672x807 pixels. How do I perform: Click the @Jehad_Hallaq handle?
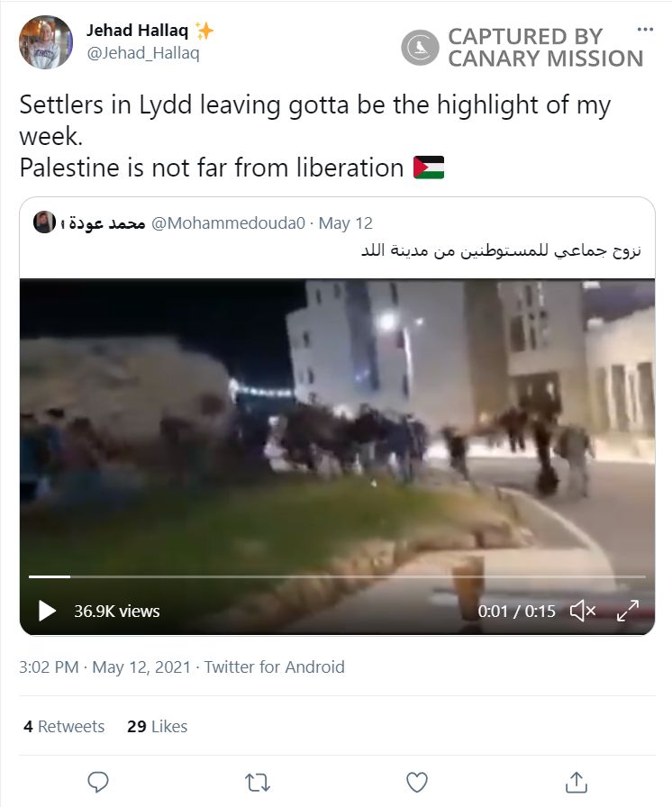coord(143,53)
